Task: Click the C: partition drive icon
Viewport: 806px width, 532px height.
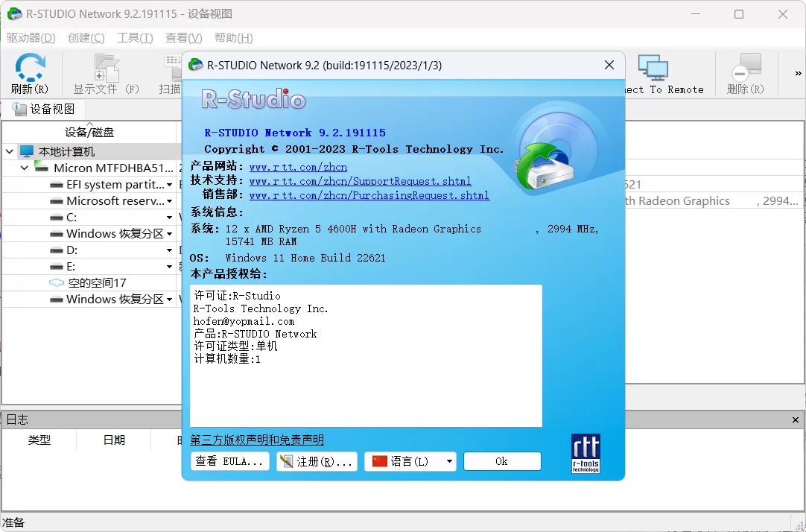Action: click(x=58, y=217)
